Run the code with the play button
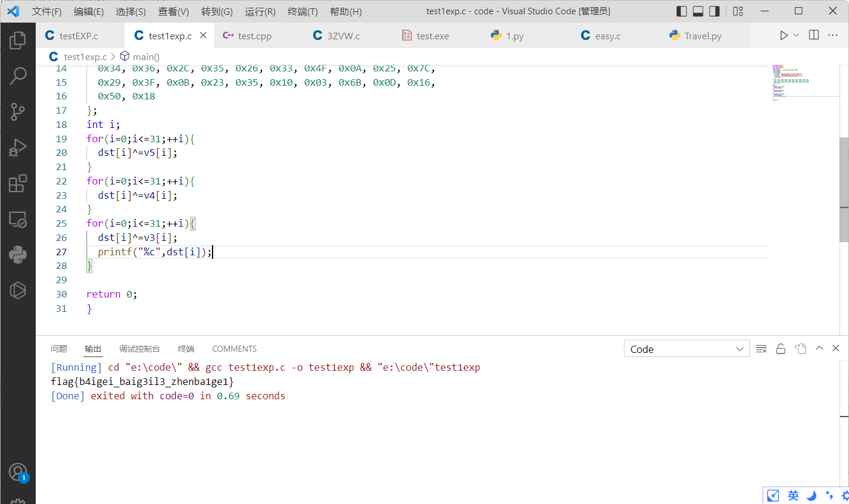This screenshot has width=849, height=504. tap(784, 36)
